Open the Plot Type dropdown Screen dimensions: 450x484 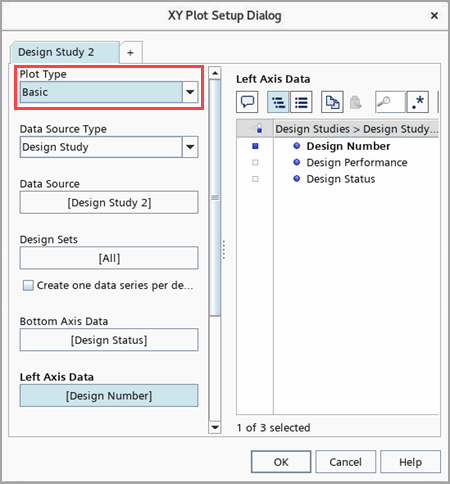pos(190,92)
